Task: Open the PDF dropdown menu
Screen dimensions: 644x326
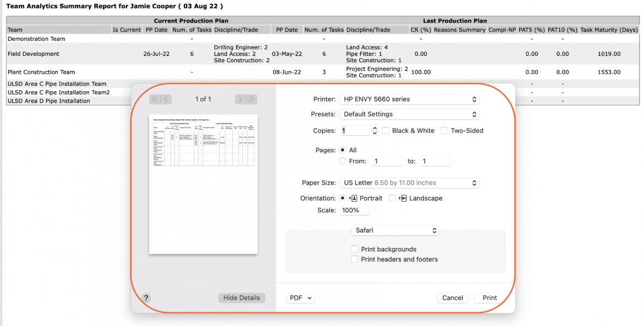Action: point(300,298)
